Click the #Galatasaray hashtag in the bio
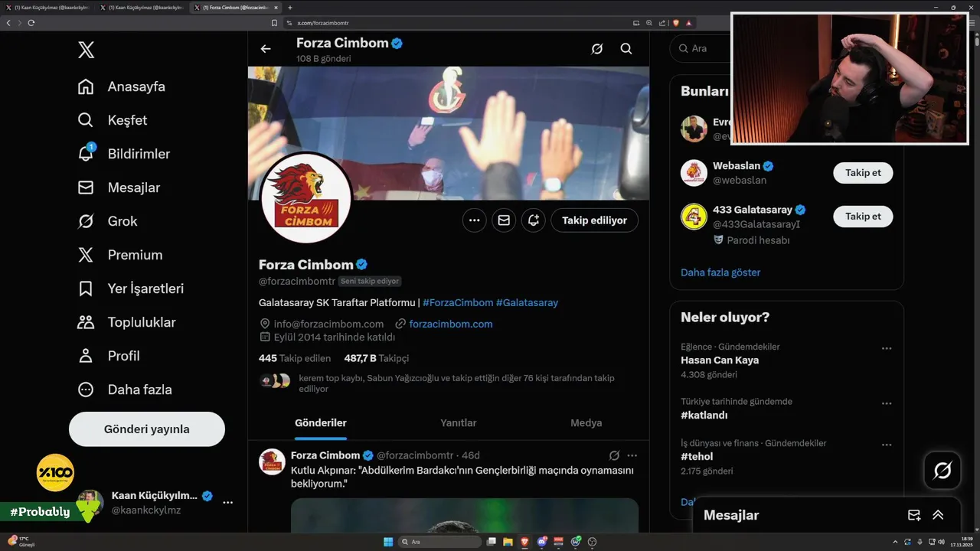 click(527, 302)
